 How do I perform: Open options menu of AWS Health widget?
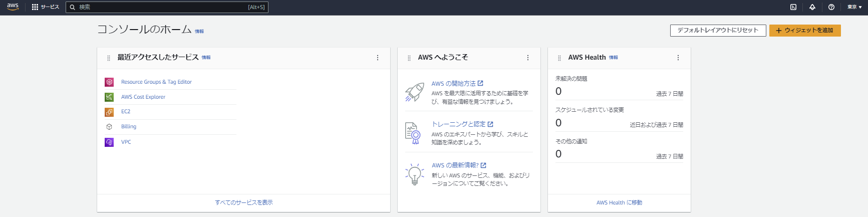pos(678,58)
